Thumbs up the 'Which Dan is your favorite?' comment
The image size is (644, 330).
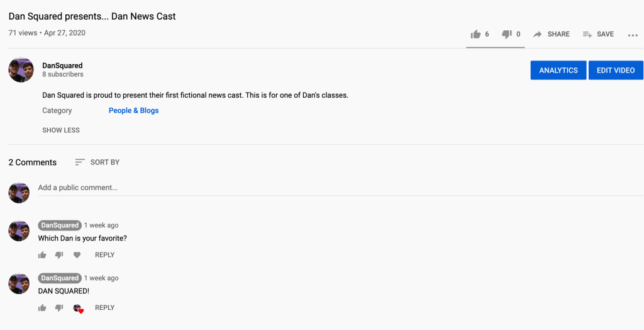(x=42, y=255)
